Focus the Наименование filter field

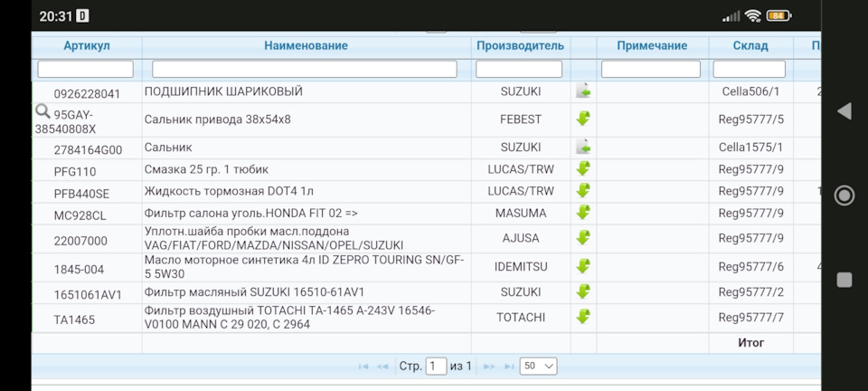305,69
